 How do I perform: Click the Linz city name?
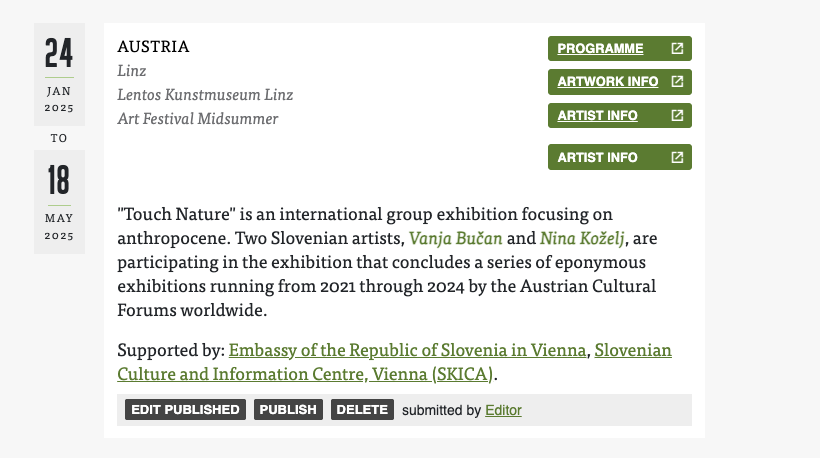[132, 71]
